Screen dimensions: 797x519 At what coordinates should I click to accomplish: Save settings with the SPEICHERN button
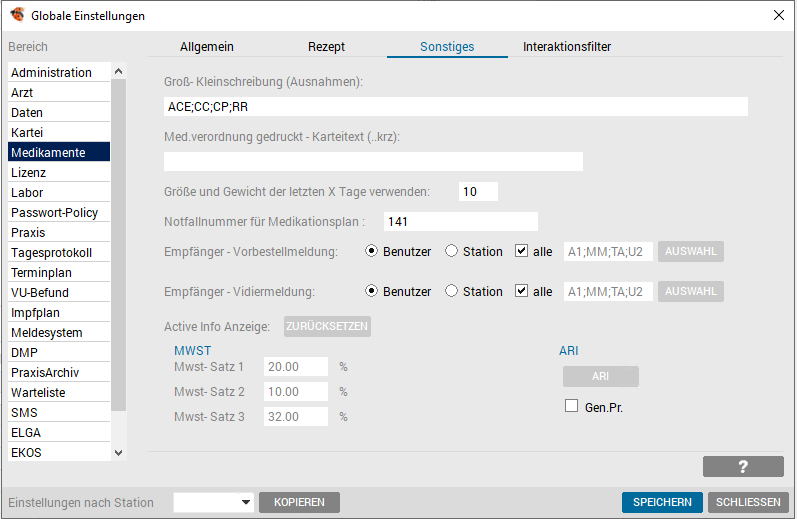662,502
